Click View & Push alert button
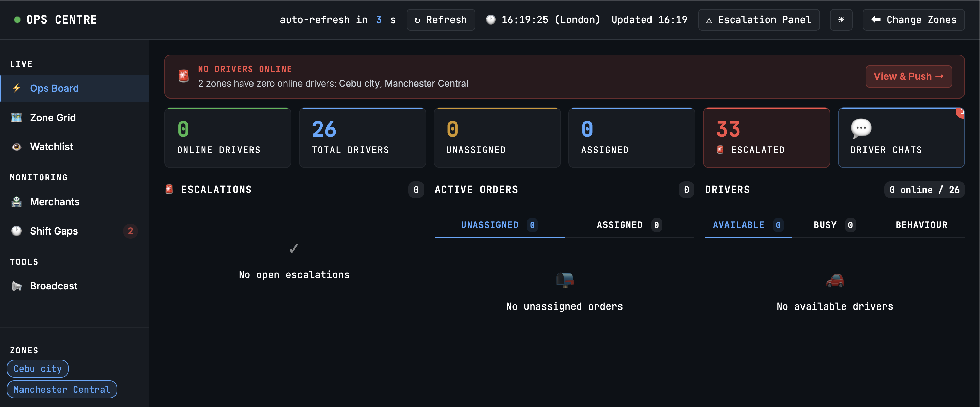This screenshot has height=407, width=980. click(x=908, y=76)
